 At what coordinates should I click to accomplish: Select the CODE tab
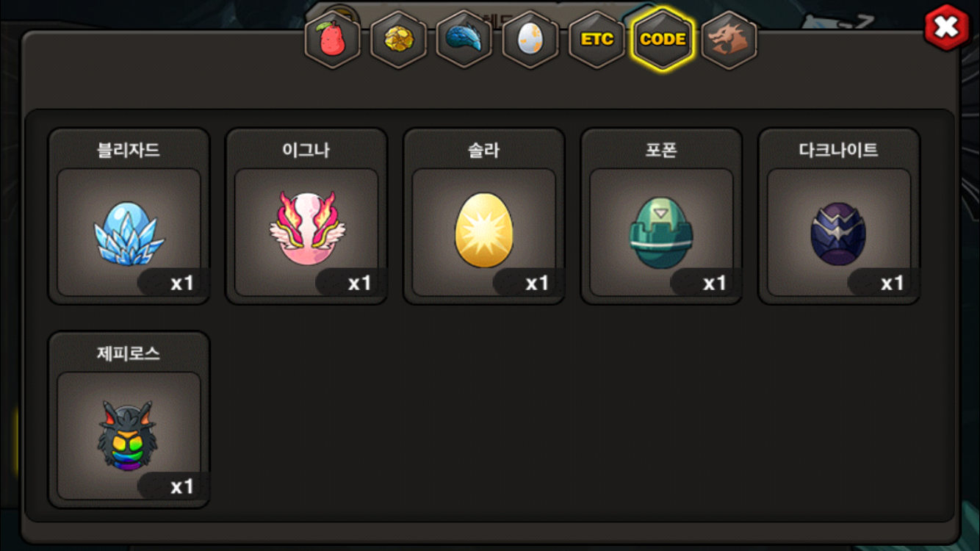tap(663, 40)
